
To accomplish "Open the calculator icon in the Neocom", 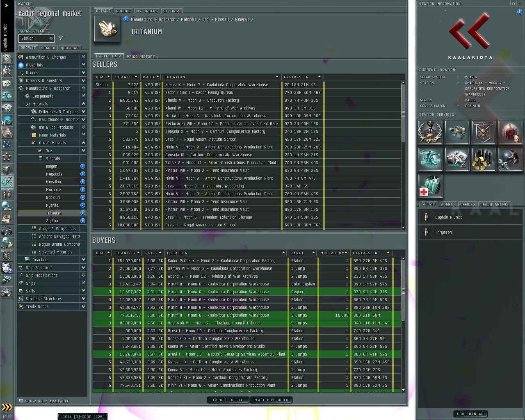I will (7, 243).
